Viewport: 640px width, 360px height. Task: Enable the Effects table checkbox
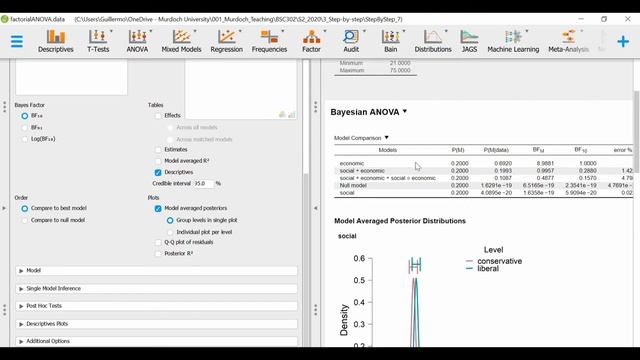coord(158,116)
